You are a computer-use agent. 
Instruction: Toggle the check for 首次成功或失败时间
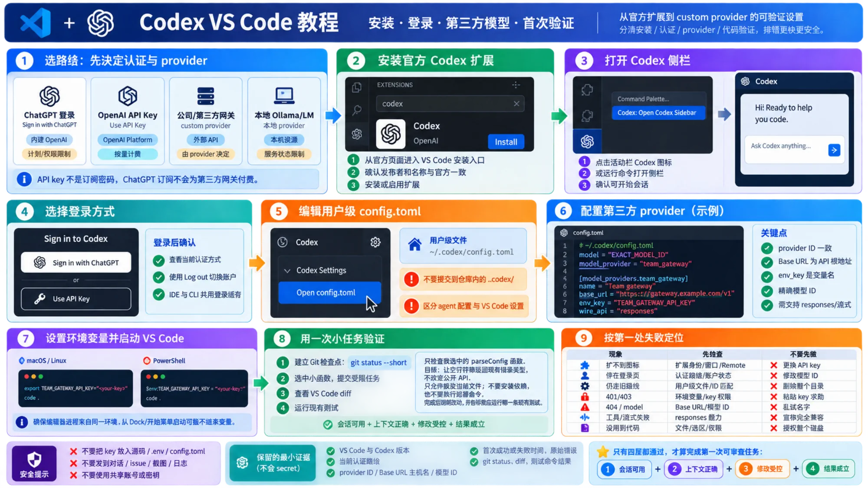coord(474,451)
